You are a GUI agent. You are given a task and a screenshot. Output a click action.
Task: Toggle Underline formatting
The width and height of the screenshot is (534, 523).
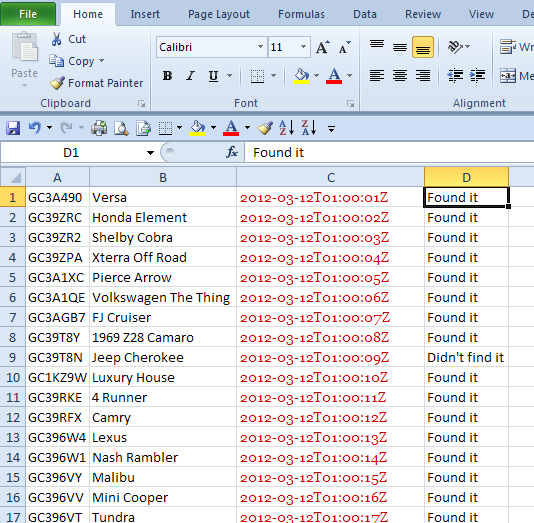[x=213, y=76]
